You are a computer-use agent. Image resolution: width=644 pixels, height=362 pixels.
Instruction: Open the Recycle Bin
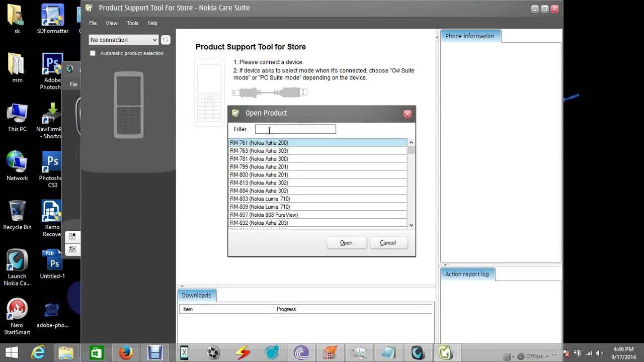17,215
